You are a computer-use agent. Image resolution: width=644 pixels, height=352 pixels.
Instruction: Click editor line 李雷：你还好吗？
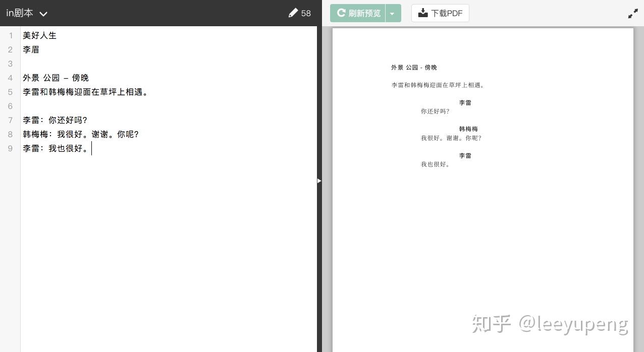[x=56, y=120]
